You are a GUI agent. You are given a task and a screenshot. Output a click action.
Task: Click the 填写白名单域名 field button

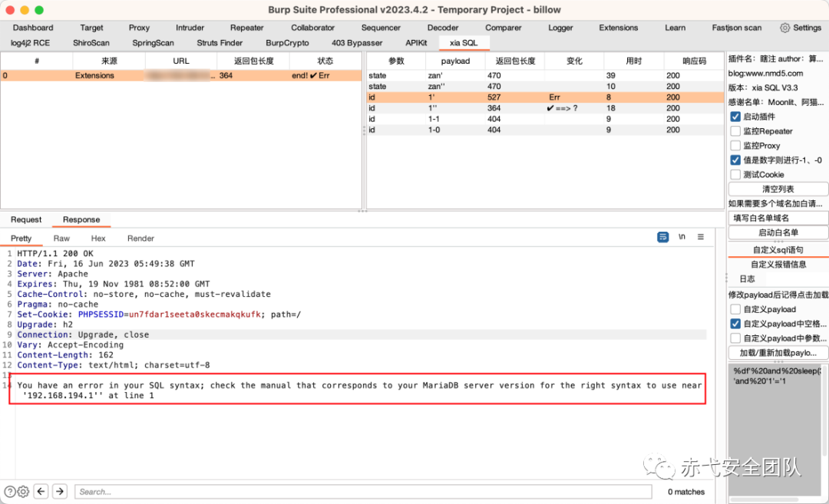778,218
